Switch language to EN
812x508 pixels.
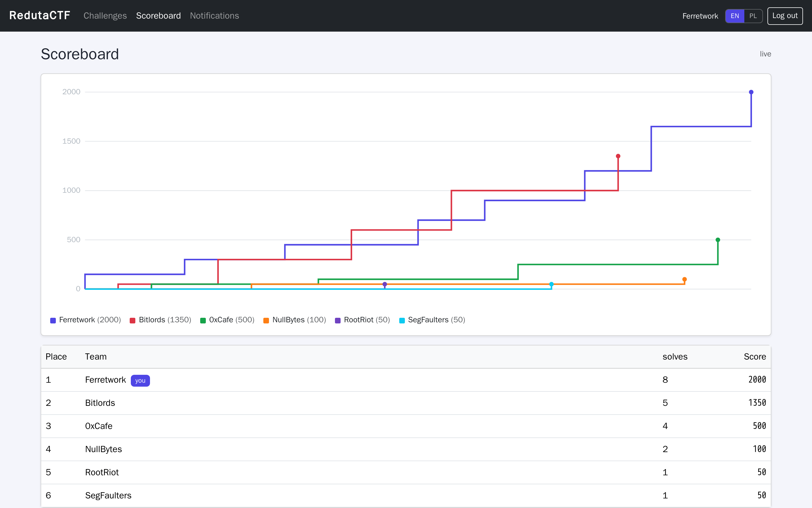click(735, 16)
